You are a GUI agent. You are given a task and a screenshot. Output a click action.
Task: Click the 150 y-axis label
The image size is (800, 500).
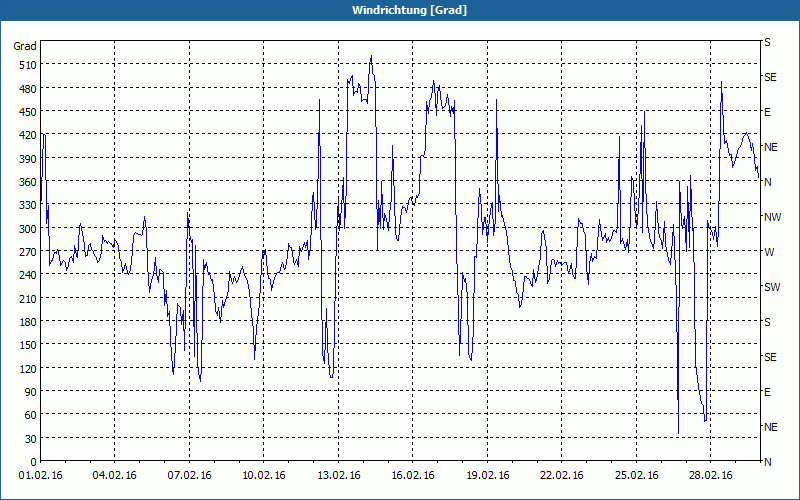[27, 345]
